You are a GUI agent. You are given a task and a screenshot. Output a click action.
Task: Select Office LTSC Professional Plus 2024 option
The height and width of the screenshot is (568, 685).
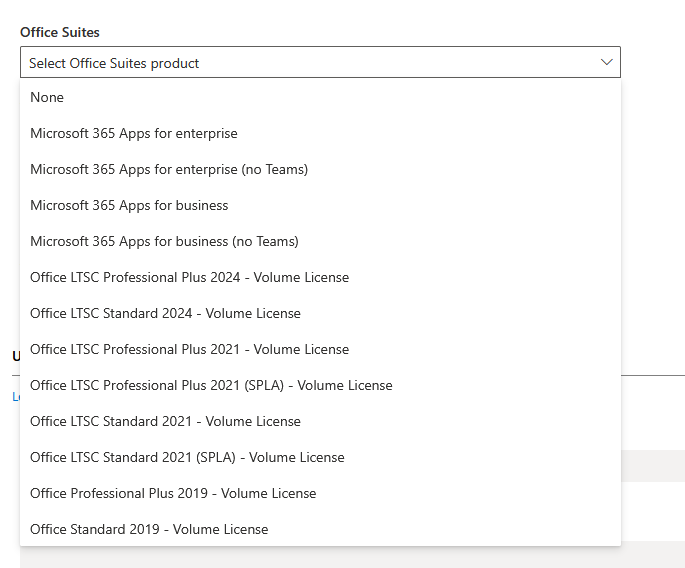189,277
